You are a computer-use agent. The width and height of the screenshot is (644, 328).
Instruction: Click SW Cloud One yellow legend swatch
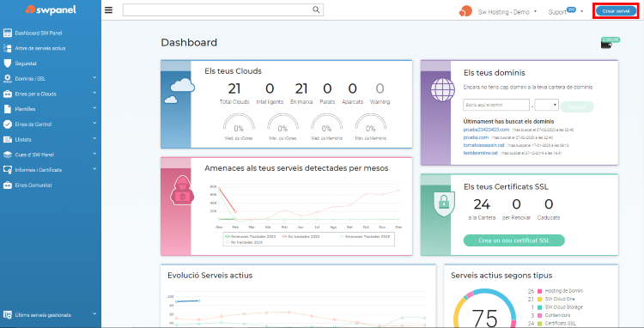click(540, 299)
